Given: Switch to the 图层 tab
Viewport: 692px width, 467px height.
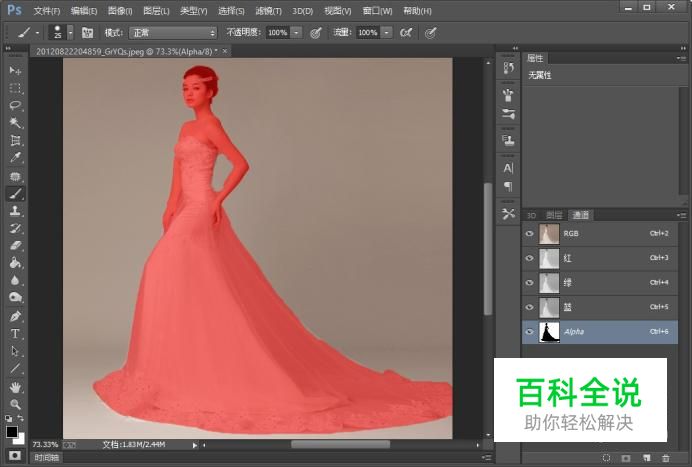Looking at the screenshot, I should pos(554,215).
